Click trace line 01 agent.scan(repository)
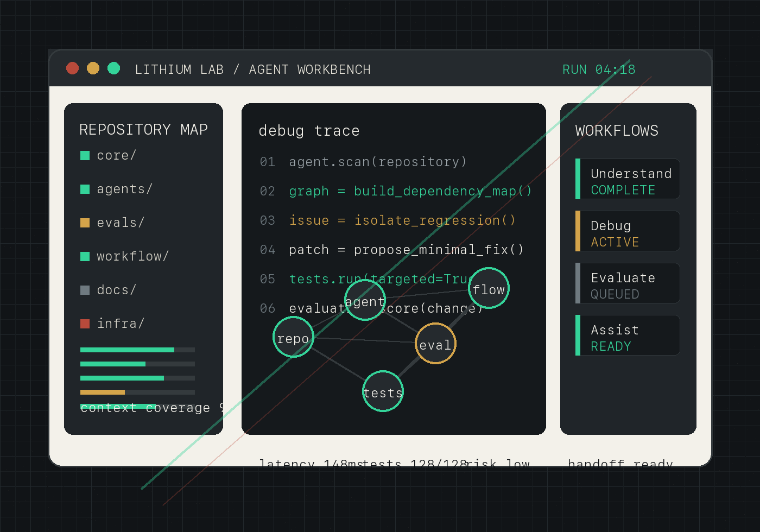This screenshot has height=532, width=760. (363, 162)
